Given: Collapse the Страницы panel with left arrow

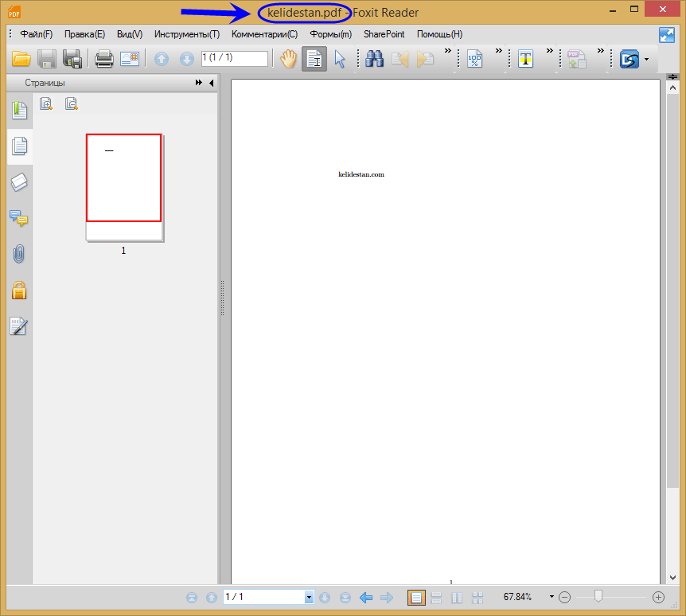Looking at the screenshot, I should [212, 83].
